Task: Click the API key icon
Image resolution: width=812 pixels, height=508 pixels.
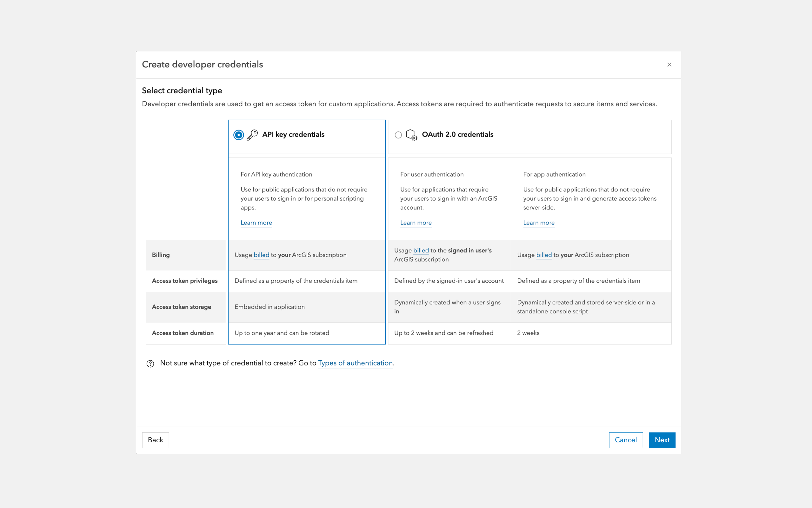Action: point(252,135)
